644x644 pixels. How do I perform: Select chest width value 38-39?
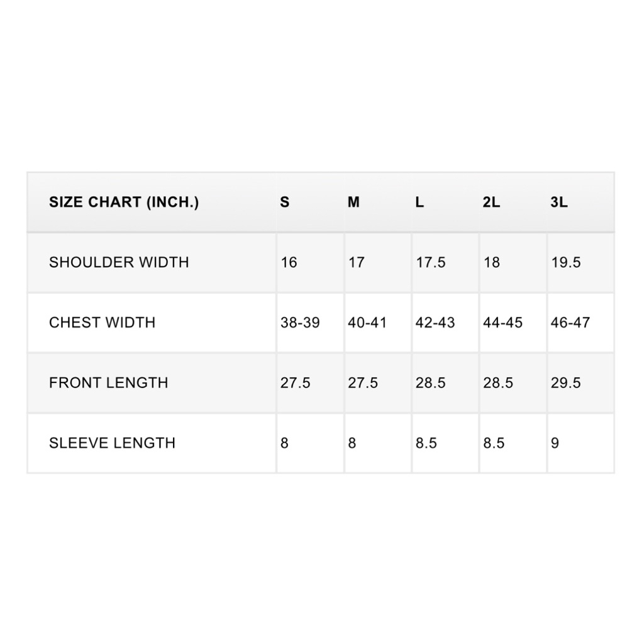click(x=300, y=323)
